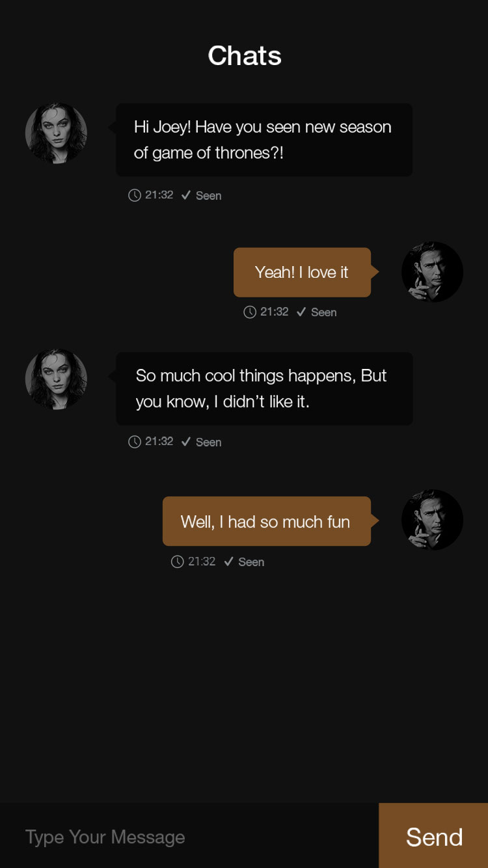Tap the "So much cool things happens" message bubble
This screenshot has height=868, width=488.
(x=264, y=388)
